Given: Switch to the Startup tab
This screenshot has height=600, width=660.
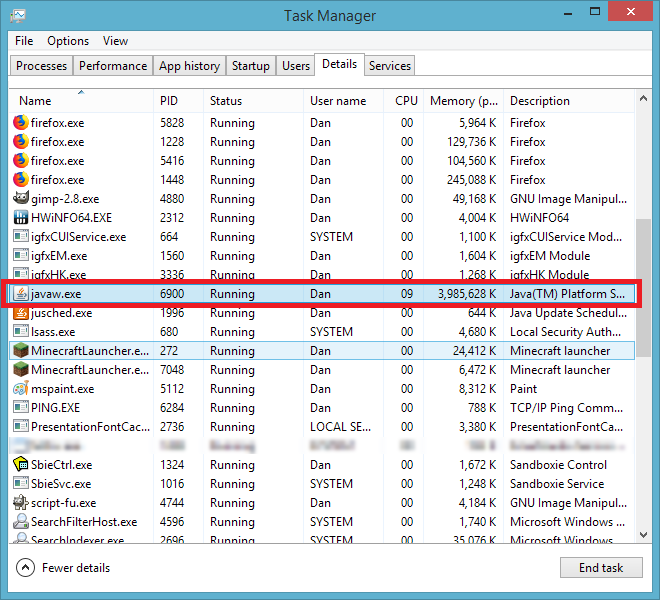Looking at the screenshot, I should click(x=250, y=66).
